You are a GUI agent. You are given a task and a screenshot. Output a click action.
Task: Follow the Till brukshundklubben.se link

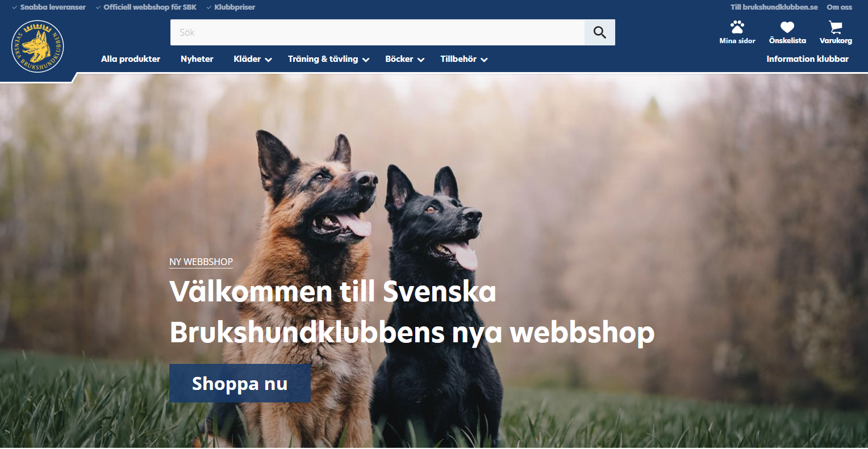pyautogui.click(x=774, y=7)
